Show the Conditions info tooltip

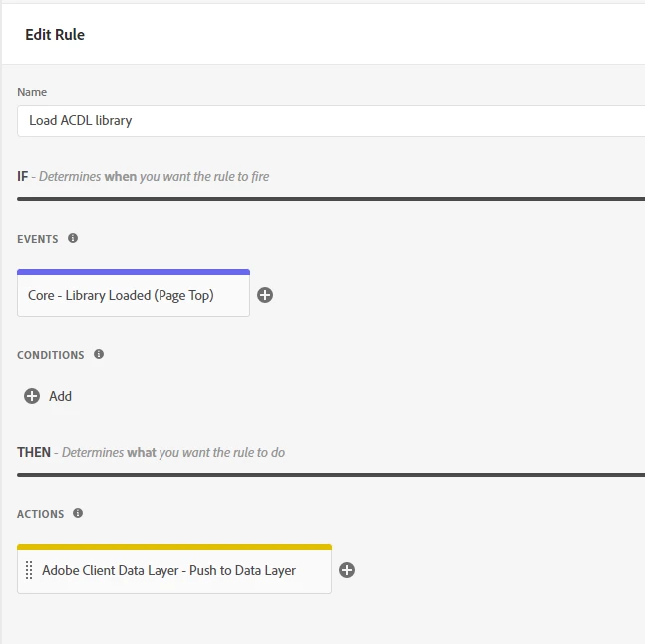[99, 354]
